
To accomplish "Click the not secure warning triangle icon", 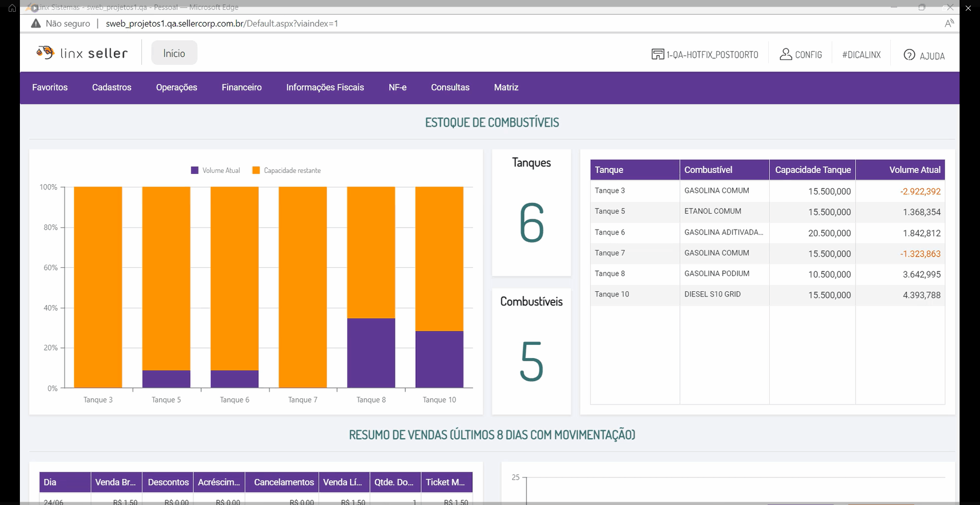I will 36,23.
